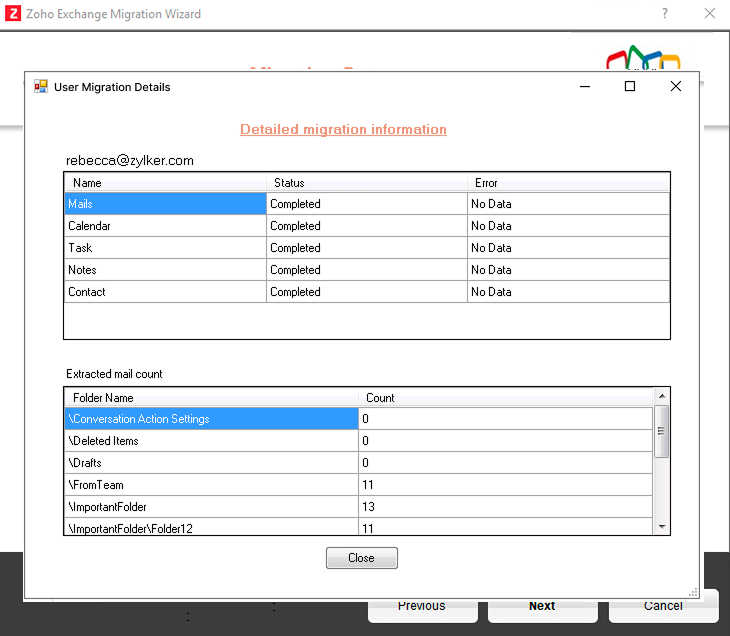Maximize the User Migration Details window

click(x=630, y=86)
